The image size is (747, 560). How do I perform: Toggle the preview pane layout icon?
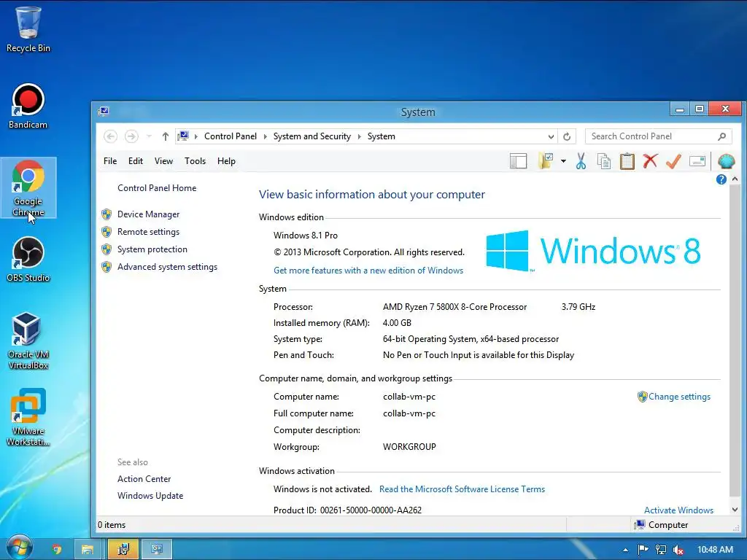pyautogui.click(x=519, y=161)
